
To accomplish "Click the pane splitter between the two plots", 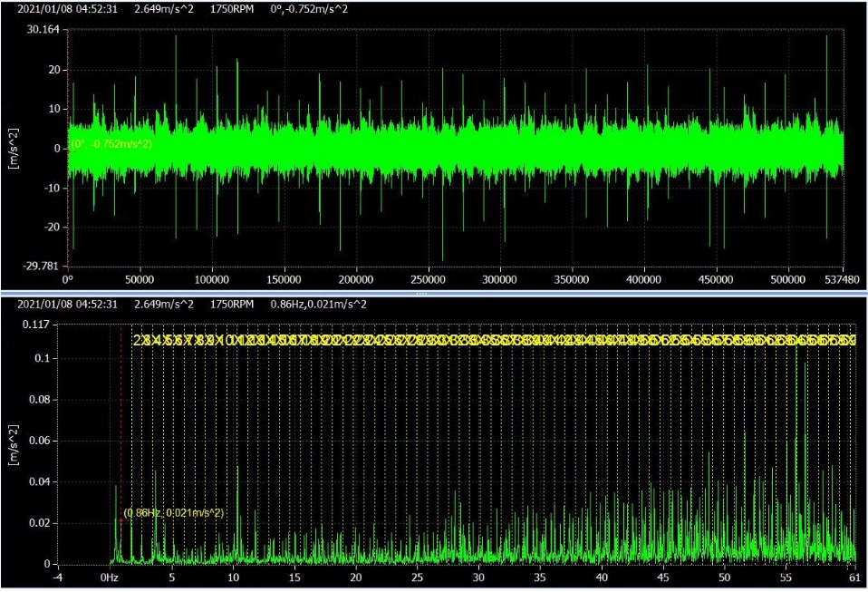I will click(421, 294).
